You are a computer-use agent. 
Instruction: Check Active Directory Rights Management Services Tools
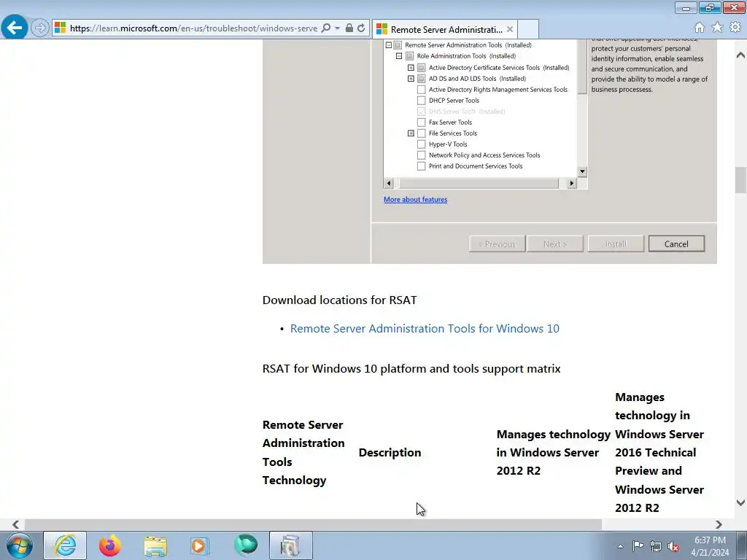click(421, 90)
